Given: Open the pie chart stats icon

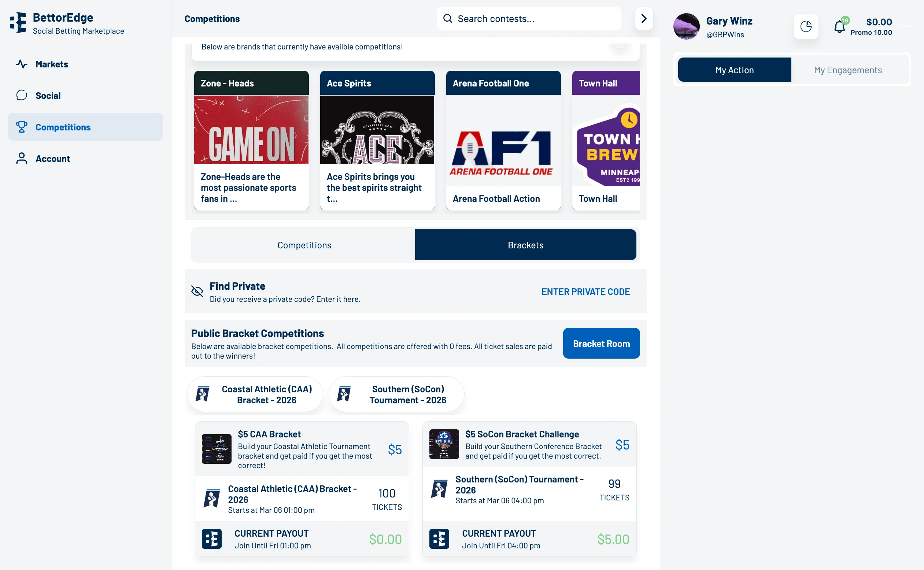Looking at the screenshot, I should tap(806, 26).
